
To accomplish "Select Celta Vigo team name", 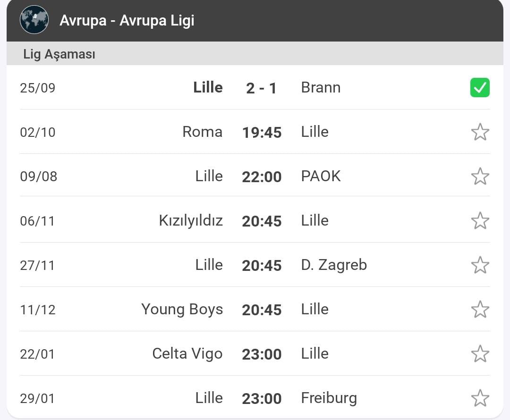I will click(x=187, y=353).
